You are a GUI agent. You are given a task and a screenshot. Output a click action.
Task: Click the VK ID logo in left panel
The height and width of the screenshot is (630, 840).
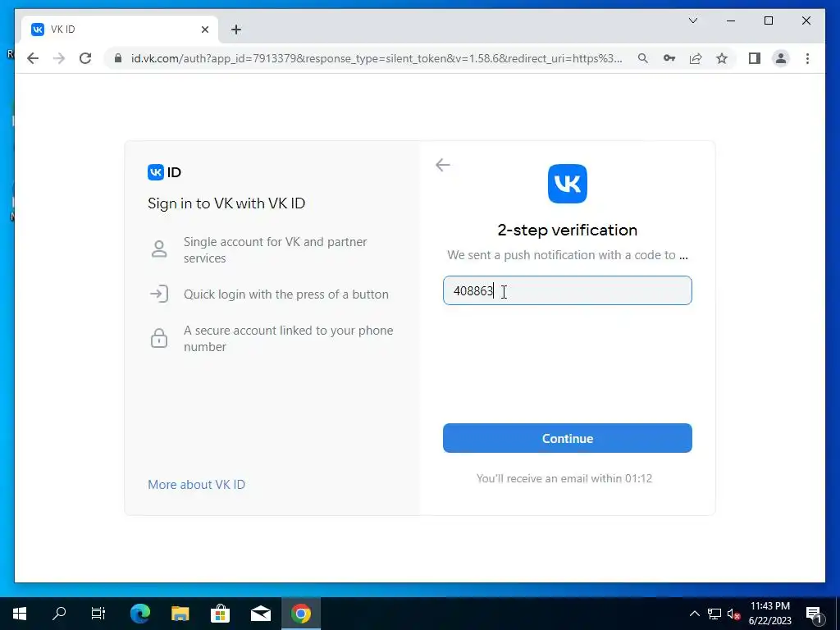[x=164, y=172]
